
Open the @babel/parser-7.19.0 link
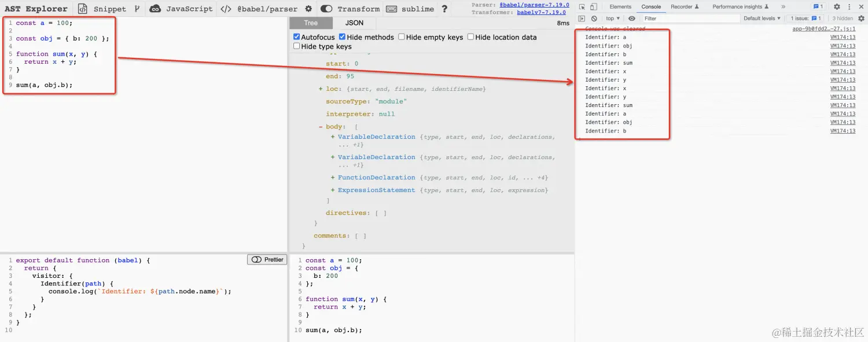534,5
